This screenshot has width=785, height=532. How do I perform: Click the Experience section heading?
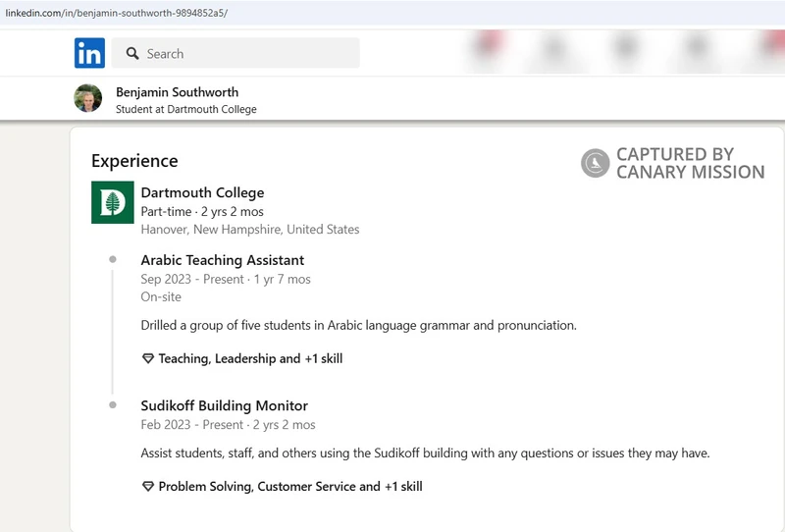point(134,161)
